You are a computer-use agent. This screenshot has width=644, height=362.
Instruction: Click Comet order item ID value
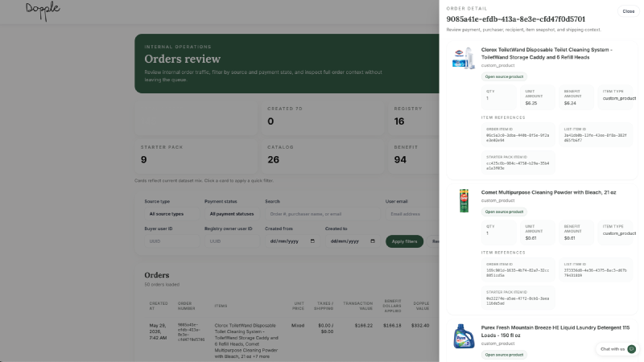[518, 273]
